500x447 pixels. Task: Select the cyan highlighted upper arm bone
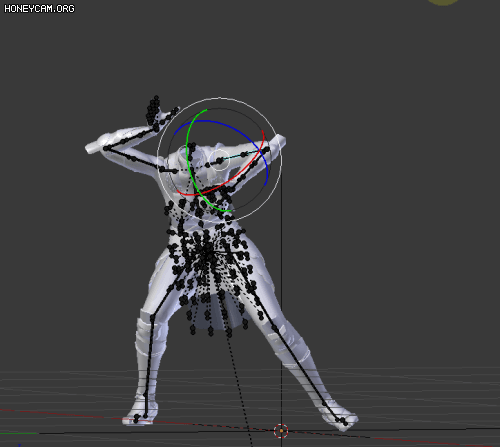click(242, 155)
